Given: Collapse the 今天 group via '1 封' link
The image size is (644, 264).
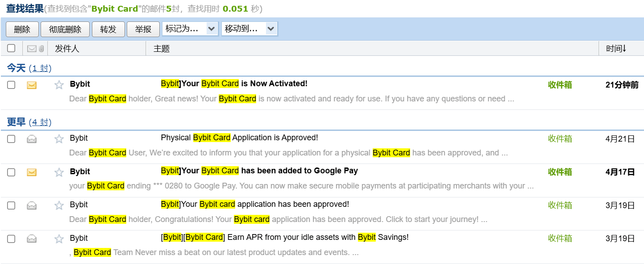Looking at the screenshot, I should point(40,68).
